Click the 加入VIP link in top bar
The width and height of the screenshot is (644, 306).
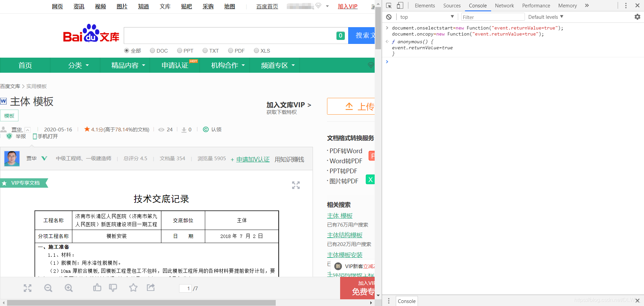(347, 6)
